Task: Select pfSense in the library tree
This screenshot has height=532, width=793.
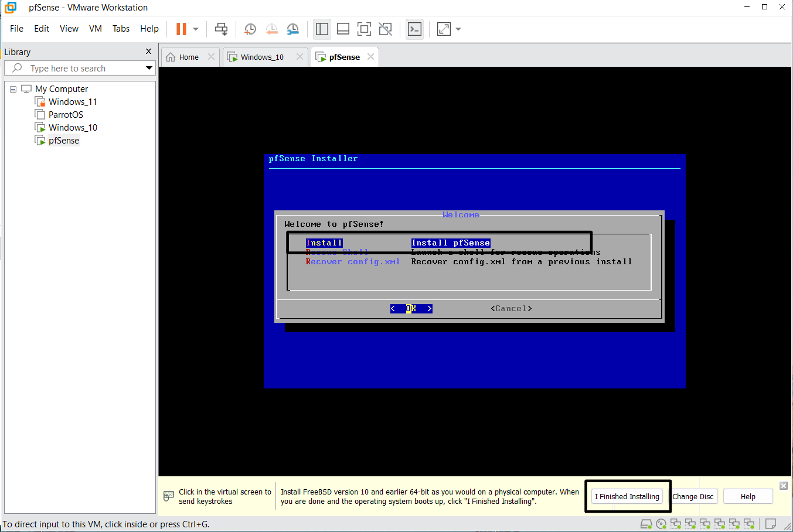Action: click(x=63, y=141)
